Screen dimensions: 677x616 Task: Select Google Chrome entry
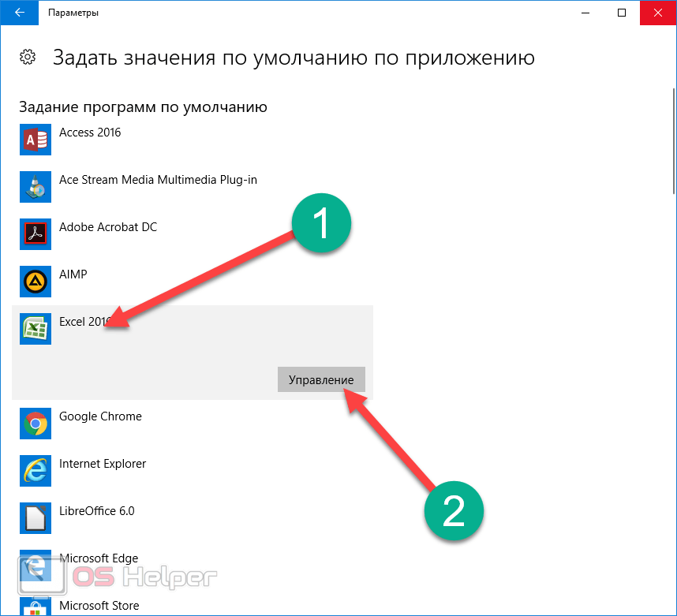193,424
